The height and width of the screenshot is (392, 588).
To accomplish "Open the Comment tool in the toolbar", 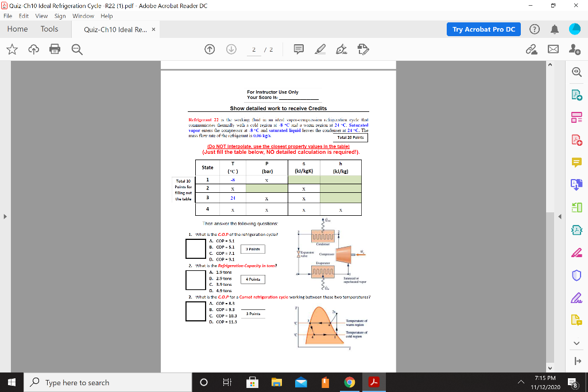I will click(299, 50).
